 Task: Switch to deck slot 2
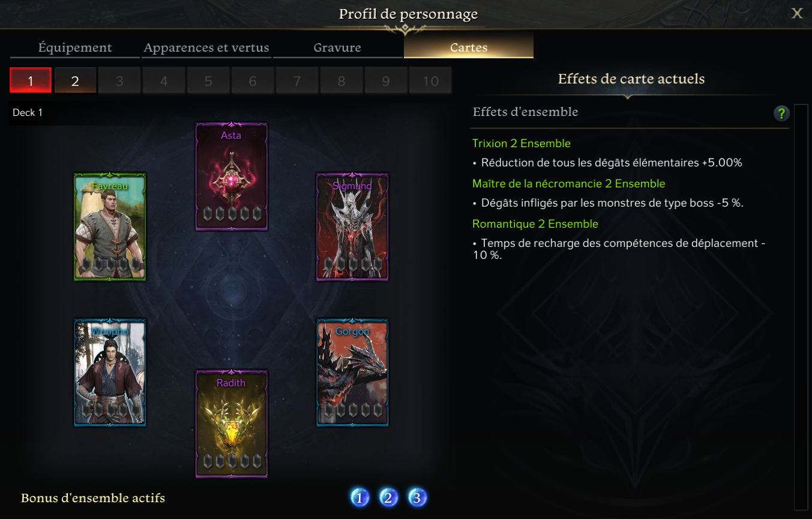75,80
